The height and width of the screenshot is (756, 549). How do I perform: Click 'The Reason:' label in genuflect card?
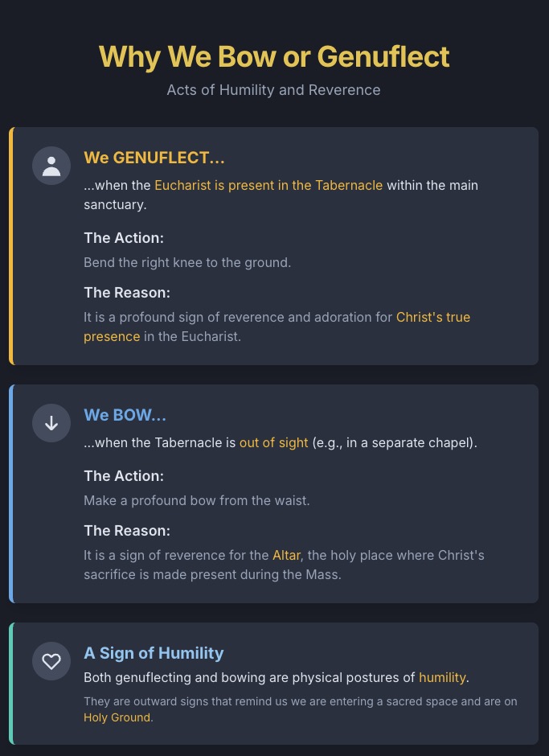[127, 293]
